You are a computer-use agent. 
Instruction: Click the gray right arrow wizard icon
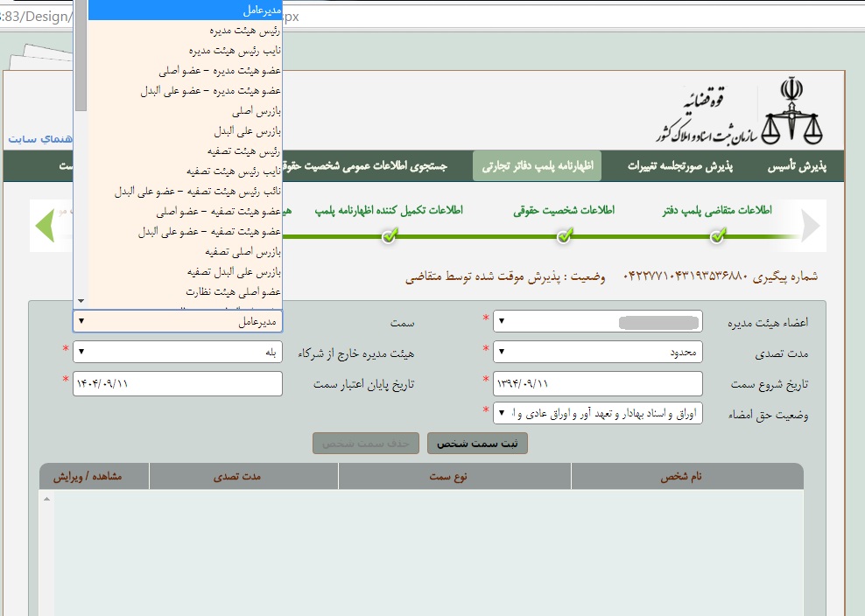(811, 226)
